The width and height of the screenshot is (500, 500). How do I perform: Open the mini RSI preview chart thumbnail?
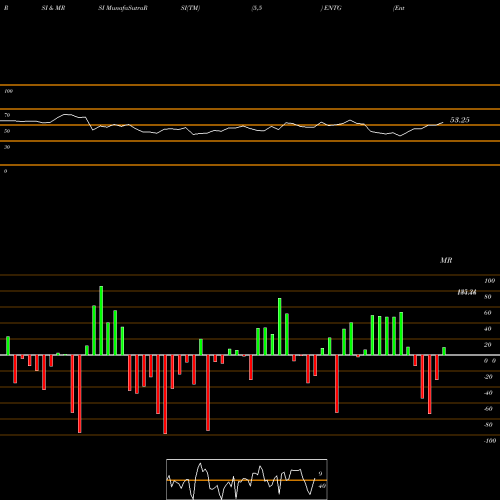pos(247,479)
